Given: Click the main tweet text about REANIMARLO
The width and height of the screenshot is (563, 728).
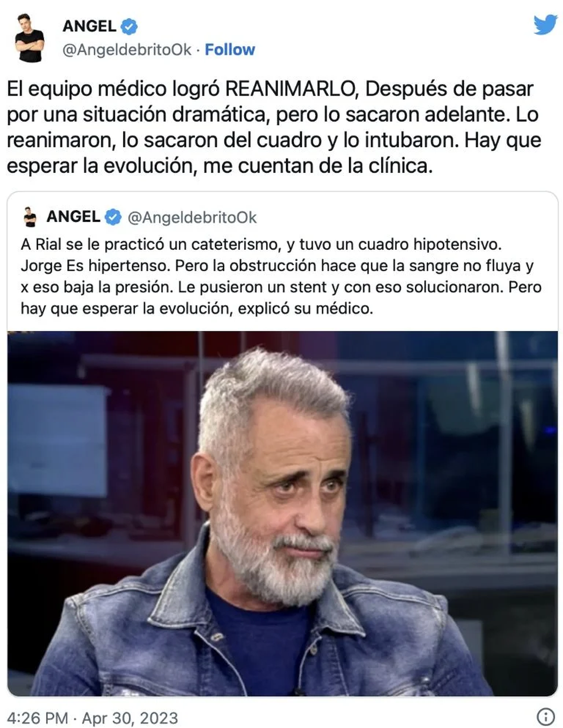Looking at the screenshot, I should 274,127.
